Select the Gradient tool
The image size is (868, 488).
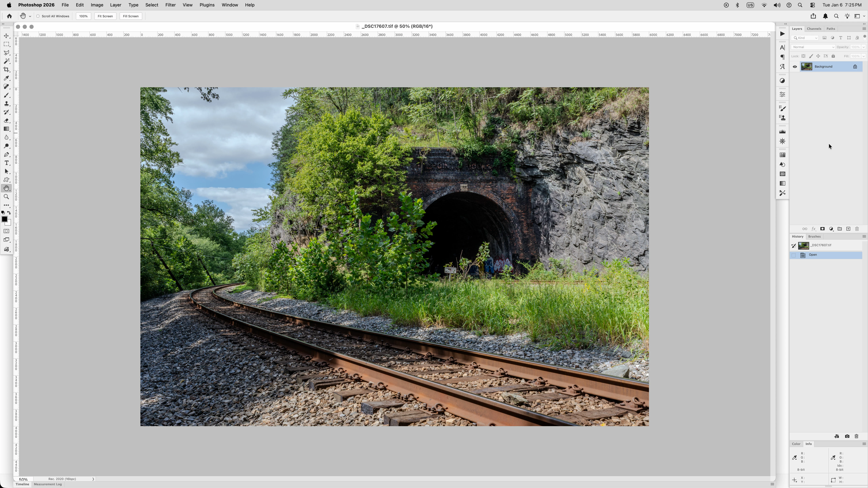point(6,129)
